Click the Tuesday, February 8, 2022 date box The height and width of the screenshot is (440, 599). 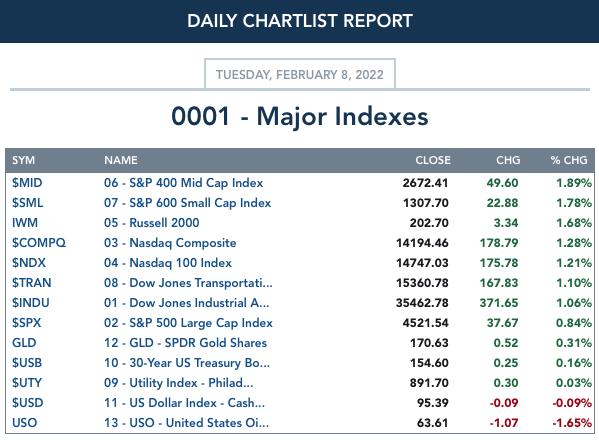tap(300, 74)
